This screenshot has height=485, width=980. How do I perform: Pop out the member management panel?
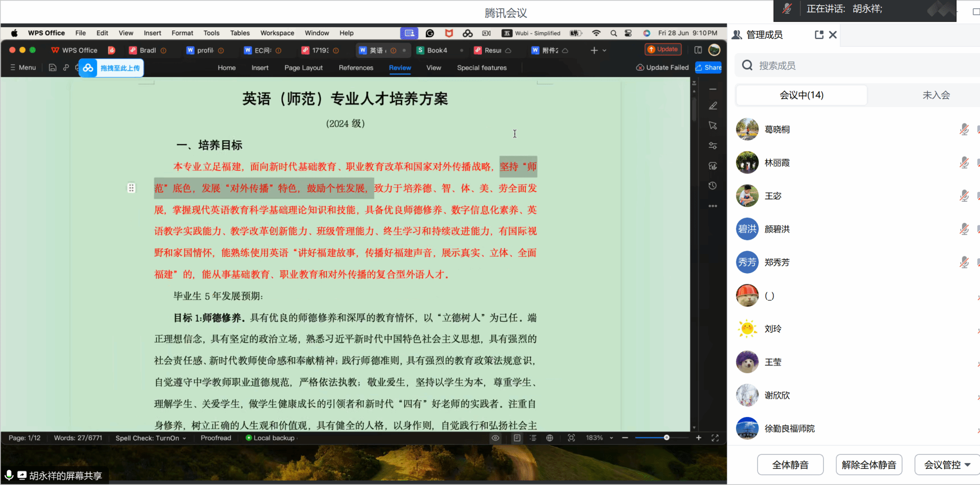tap(819, 35)
